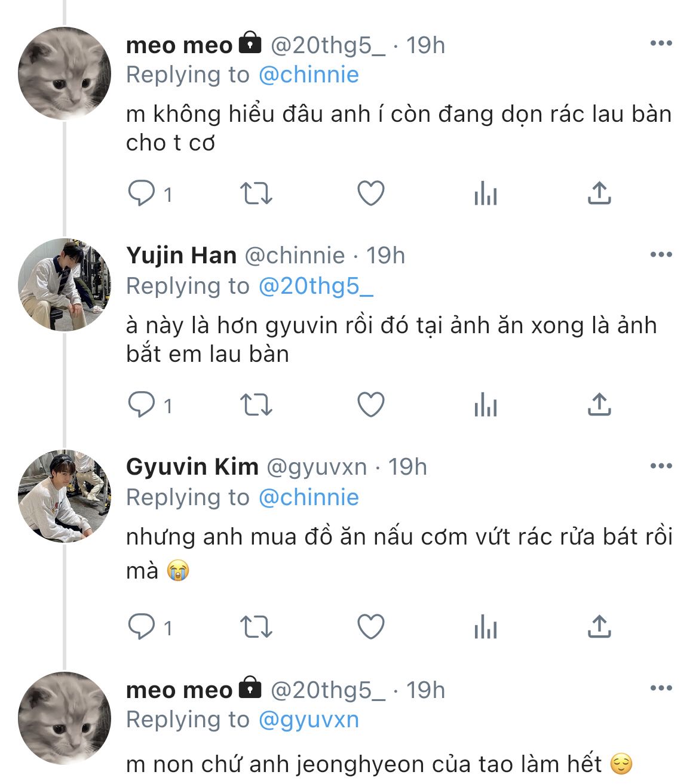Share the first meo meo tweet
This screenshot has height=784, width=699.
pos(599,193)
